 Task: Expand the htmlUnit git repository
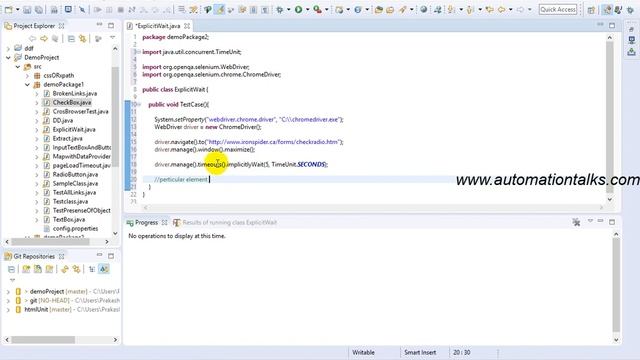point(8,309)
